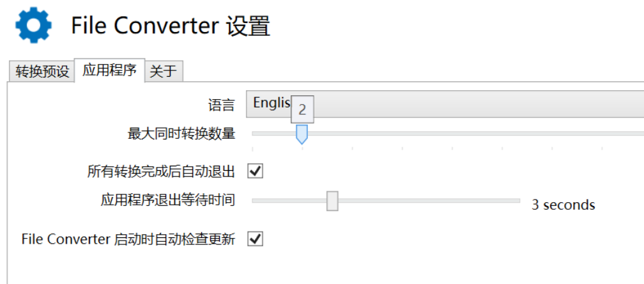Click the File Converter 启动时自动检查更新 label
This screenshot has width=644, height=284.
(128, 239)
